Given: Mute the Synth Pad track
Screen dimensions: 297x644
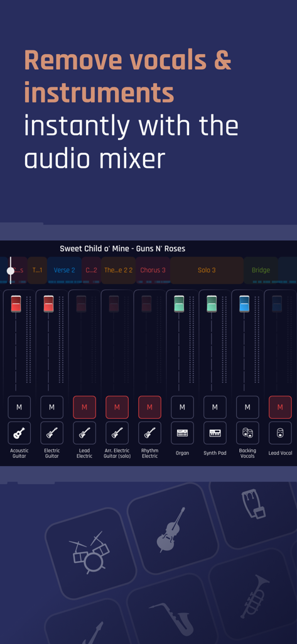Looking at the screenshot, I should [215, 407].
